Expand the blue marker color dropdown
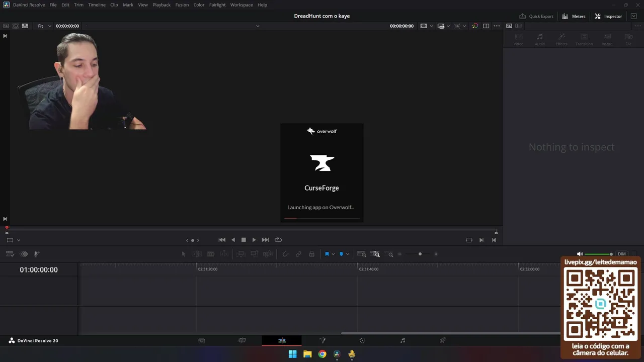Image resolution: width=644 pixels, height=362 pixels. point(348,254)
